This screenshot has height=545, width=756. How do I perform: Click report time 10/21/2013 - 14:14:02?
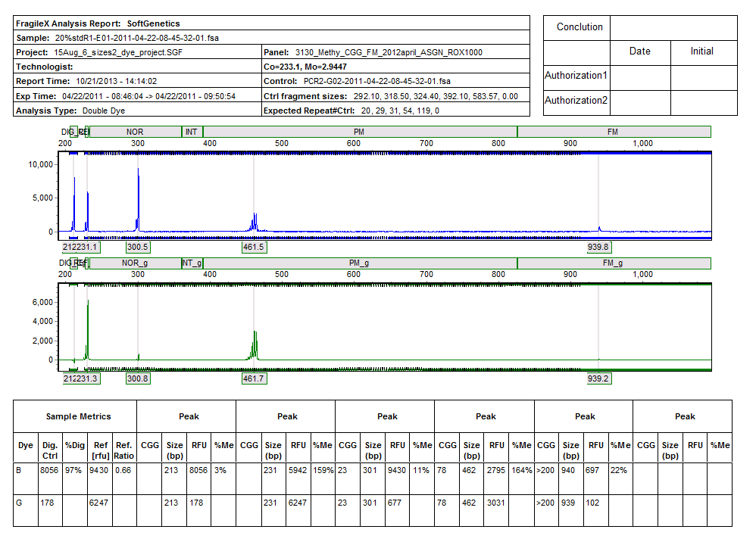pos(116,82)
